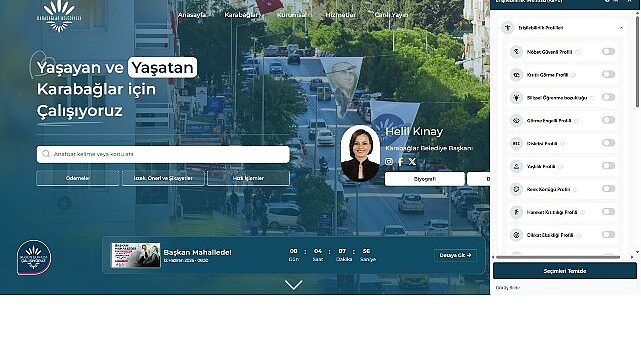Enable the Renk Körlüğü Profili toggle
The image size is (641, 360).
608,189
